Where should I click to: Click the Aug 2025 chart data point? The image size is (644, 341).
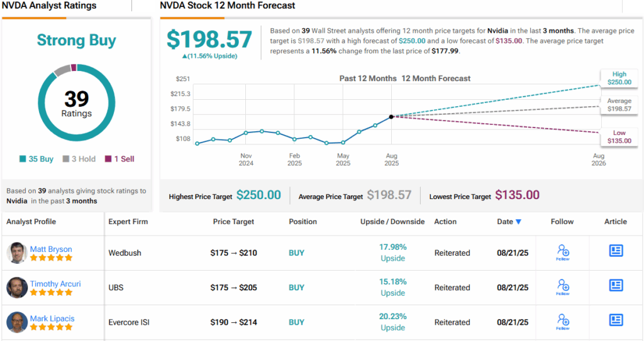pos(391,116)
